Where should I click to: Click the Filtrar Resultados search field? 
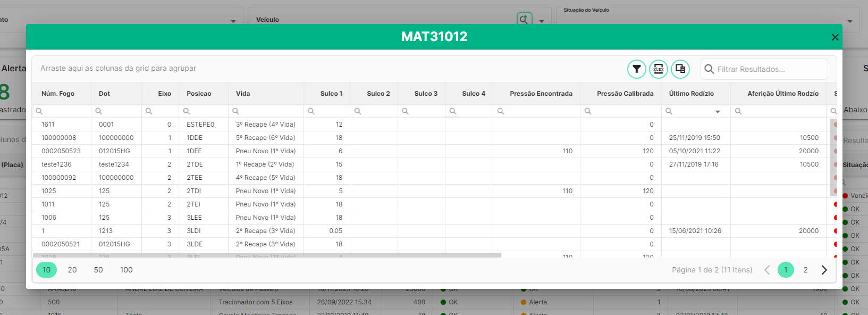tap(764, 69)
